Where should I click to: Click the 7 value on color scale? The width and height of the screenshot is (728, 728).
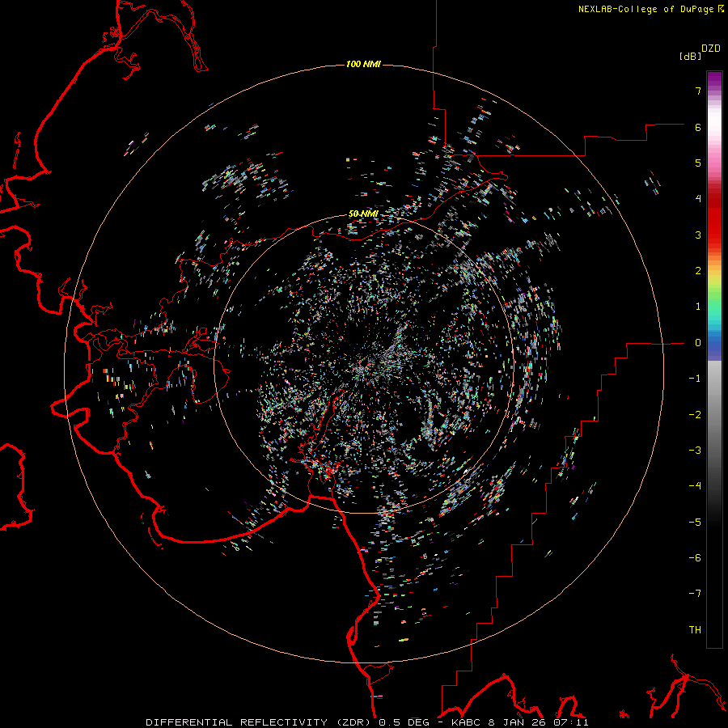[x=698, y=91]
